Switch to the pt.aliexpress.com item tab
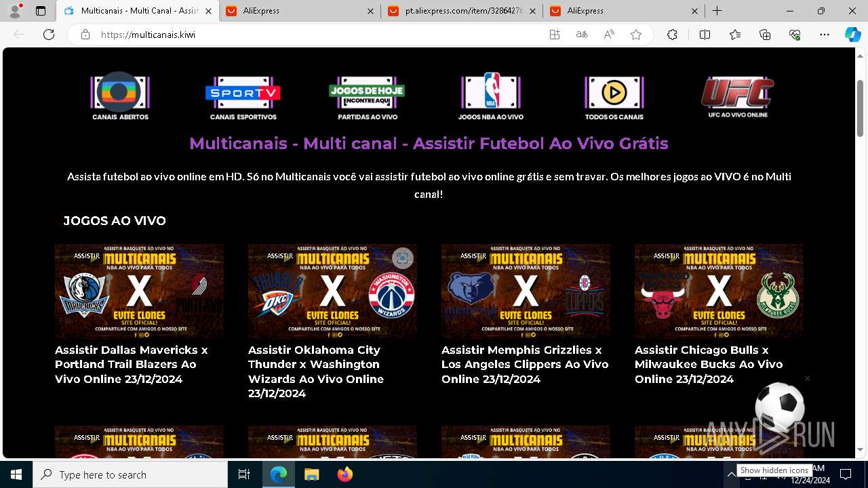Viewport: 868px width, 488px height. [463, 11]
